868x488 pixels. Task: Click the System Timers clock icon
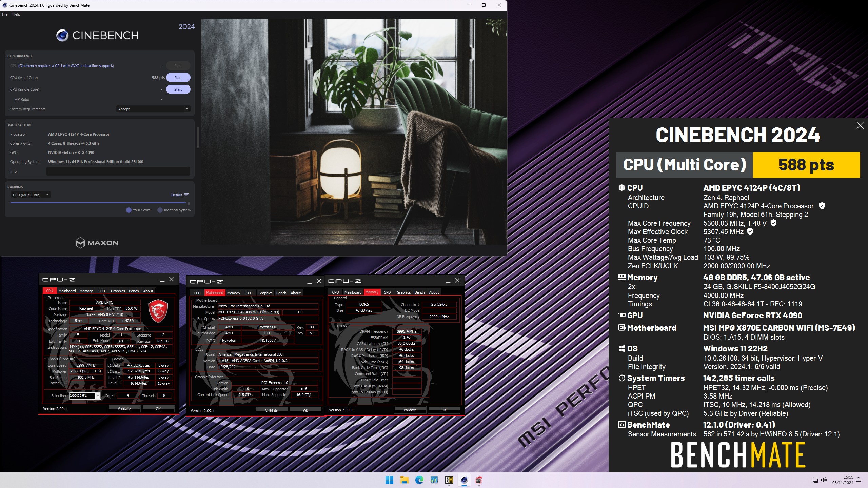(622, 378)
